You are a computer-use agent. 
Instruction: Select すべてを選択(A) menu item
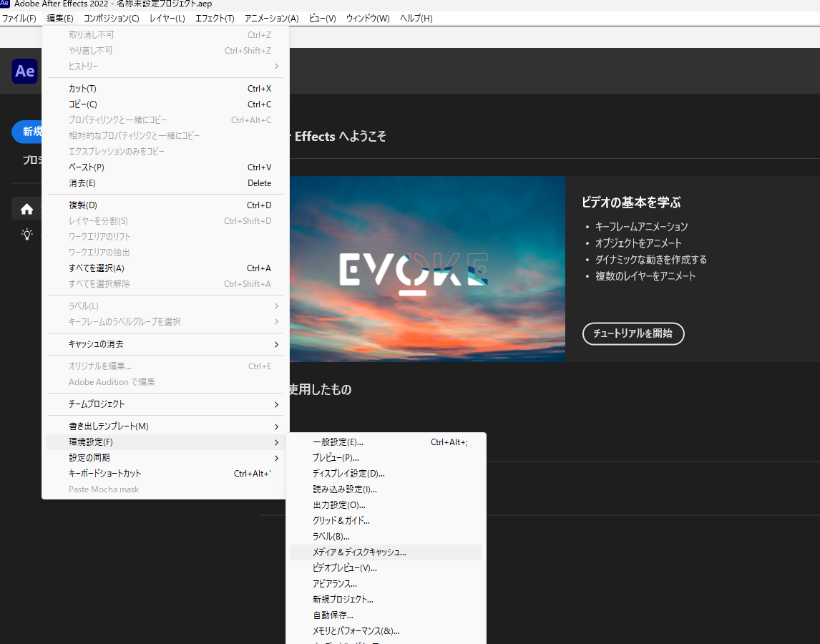(x=165, y=268)
